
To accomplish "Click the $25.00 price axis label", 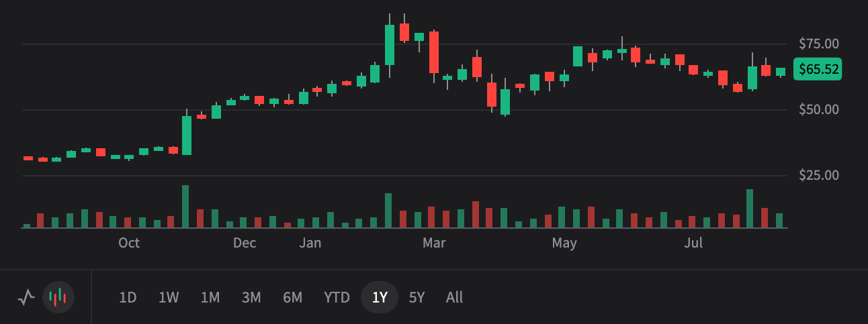I will (819, 176).
